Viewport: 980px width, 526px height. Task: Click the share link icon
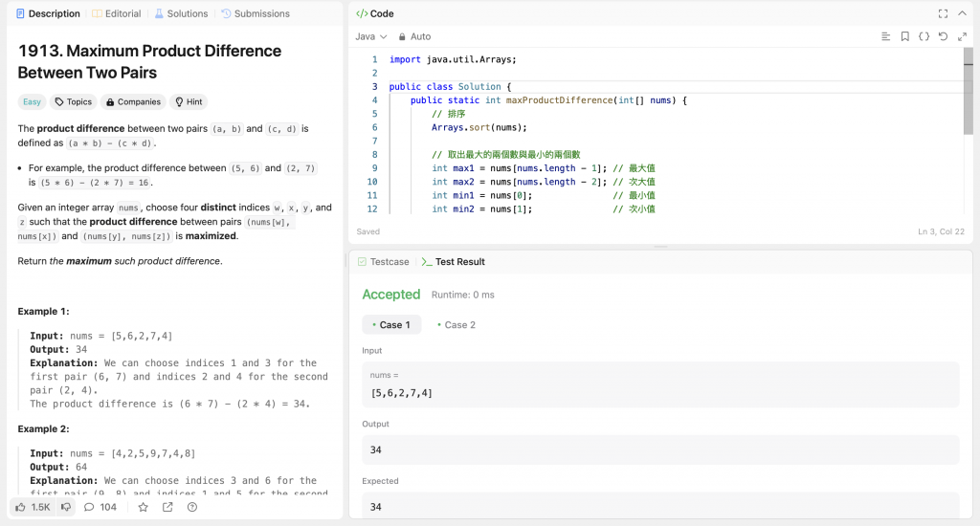(167, 507)
